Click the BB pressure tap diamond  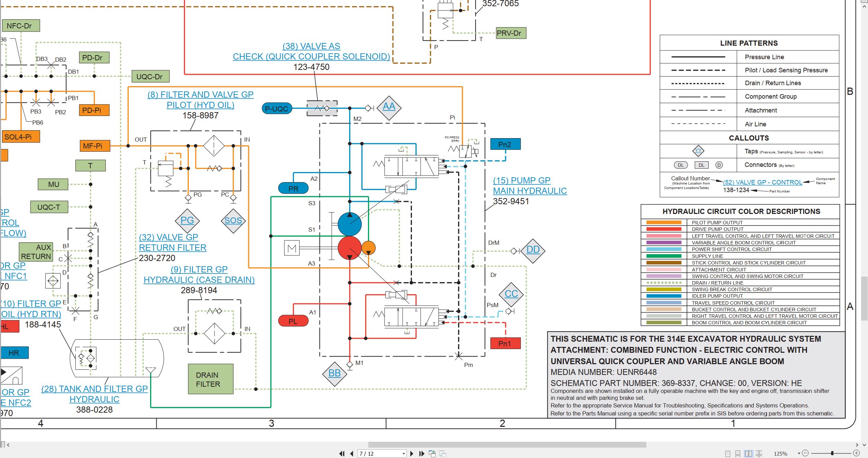(334, 374)
